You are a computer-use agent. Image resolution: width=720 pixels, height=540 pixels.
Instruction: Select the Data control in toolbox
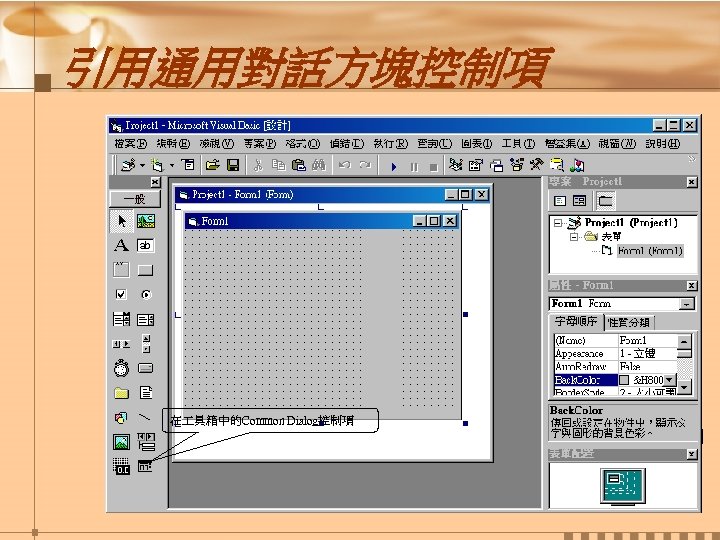tap(146, 442)
